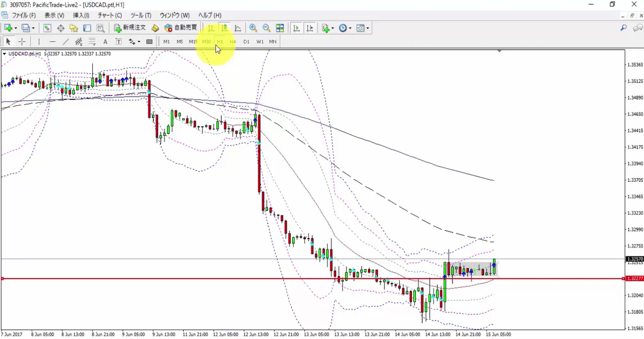The width and height of the screenshot is (644, 339).
Task: Restore the inner chart window
Action: [632, 15]
